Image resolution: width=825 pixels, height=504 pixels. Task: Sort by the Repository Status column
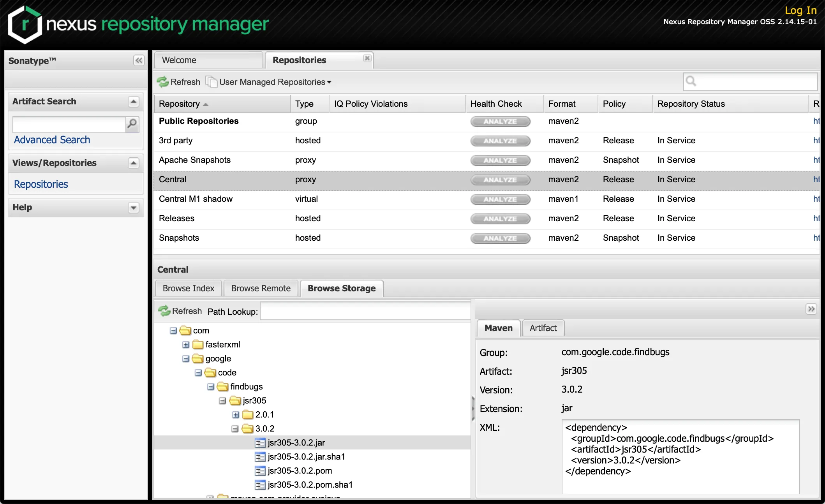[x=730, y=104]
